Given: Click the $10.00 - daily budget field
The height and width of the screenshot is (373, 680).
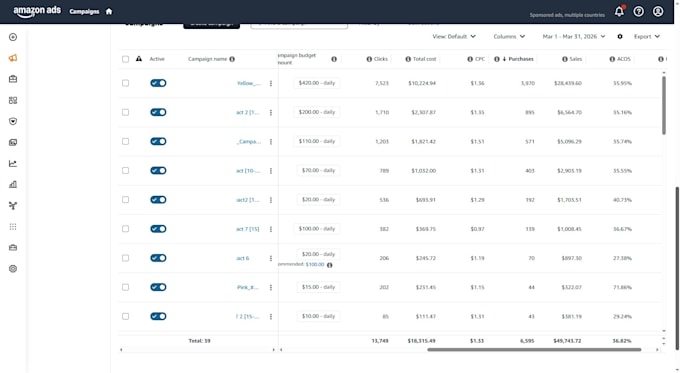Looking at the screenshot, I should pyautogui.click(x=318, y=316).
